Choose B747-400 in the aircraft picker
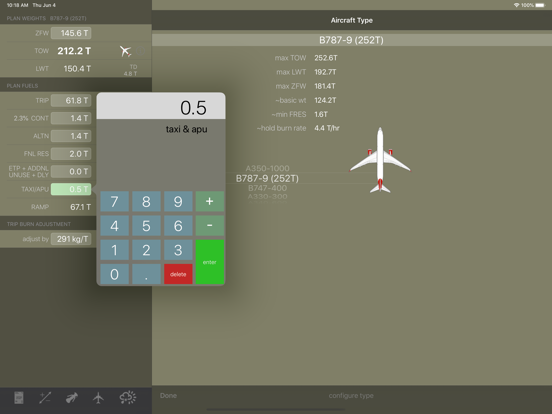Image resolution: width=552 pixels, height=414 pixels. click(268, 188)
